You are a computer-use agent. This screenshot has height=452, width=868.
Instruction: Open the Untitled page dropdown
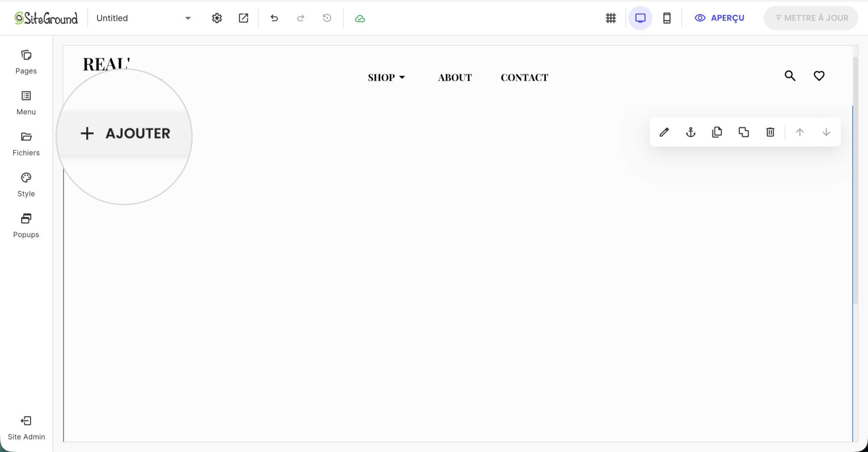tap(143, 18)
